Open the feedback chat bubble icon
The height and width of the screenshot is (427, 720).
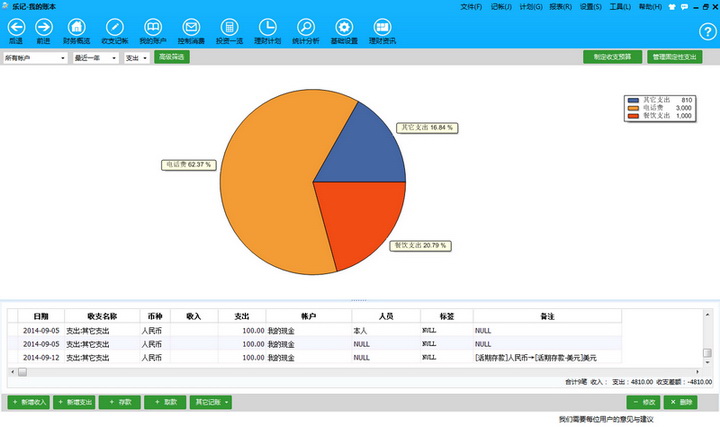pyautogui.click(x=684, y=7)
